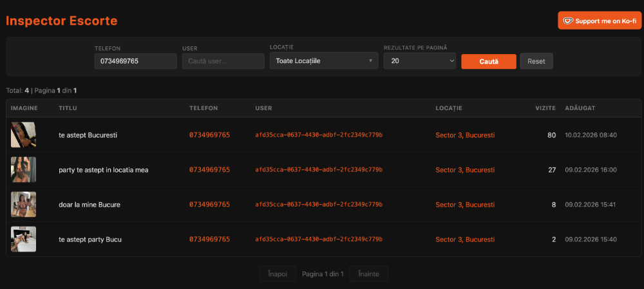
Task: Select "Sector 3, Bucuresti" link in third row
Action: [x=465, y=205]
